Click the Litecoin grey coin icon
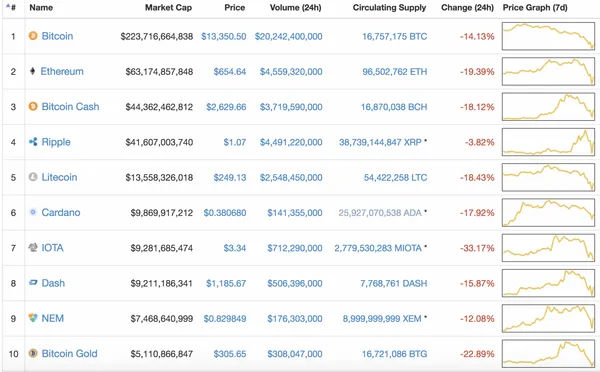The image size is (600, 372). coord(33,177)
